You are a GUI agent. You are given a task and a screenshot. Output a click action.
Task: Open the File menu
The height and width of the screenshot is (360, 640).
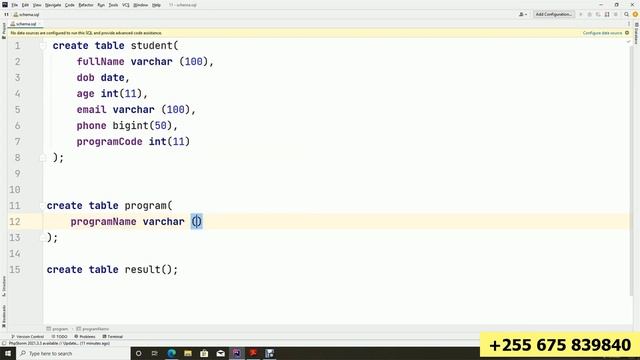(x=15, y=5)
